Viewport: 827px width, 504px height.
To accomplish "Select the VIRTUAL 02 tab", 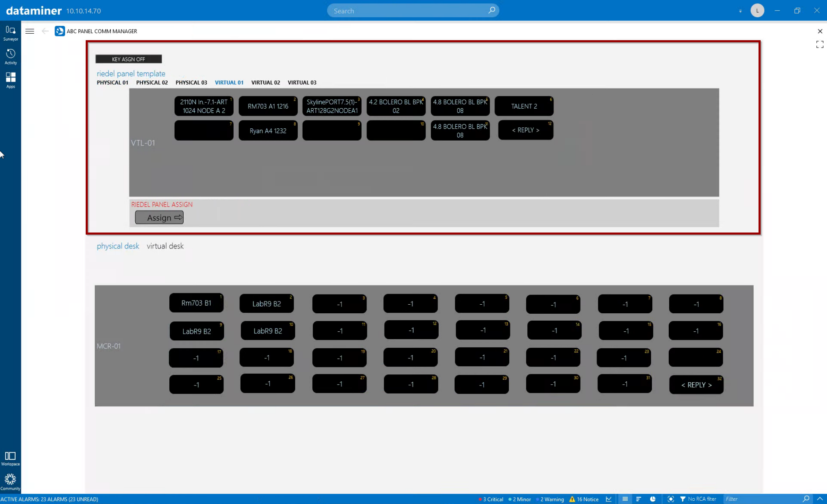I will click(x=265, y=82).
